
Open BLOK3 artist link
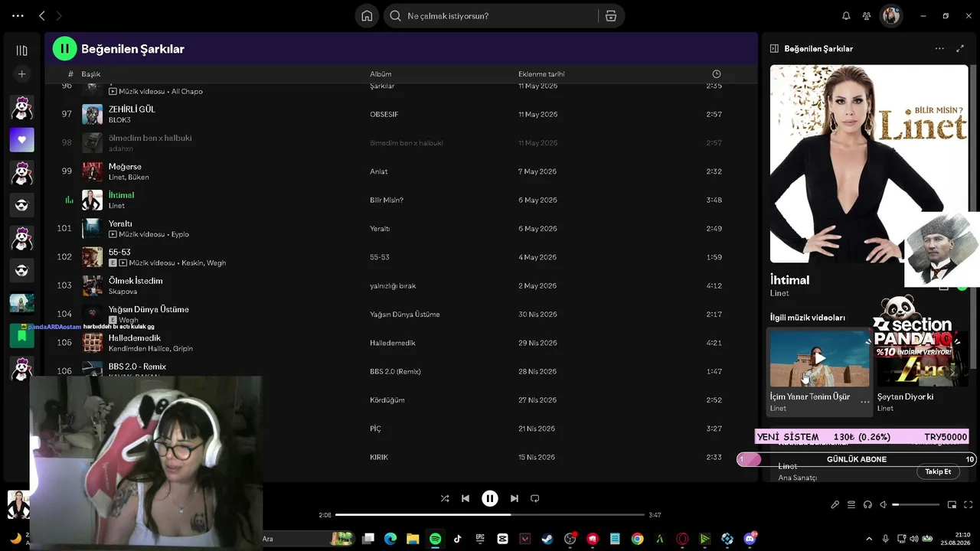coord(119,120)
